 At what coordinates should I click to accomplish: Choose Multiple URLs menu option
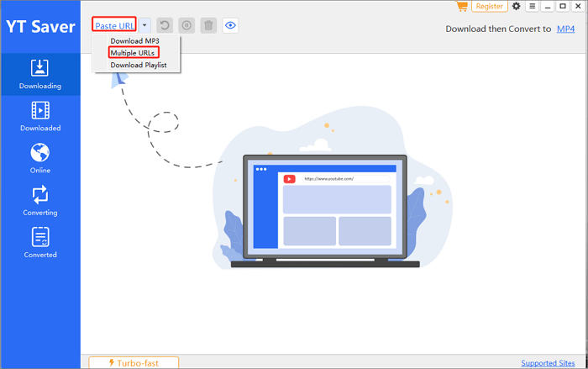tap(134, 53)
